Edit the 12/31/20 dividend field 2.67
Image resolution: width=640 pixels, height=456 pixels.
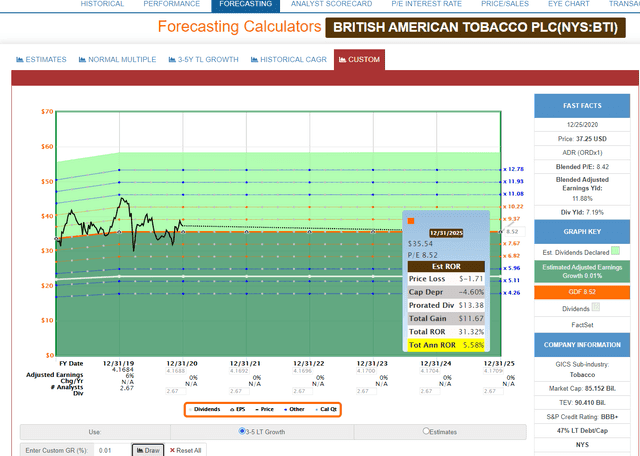pyautogui.click(x=176, y=391)
